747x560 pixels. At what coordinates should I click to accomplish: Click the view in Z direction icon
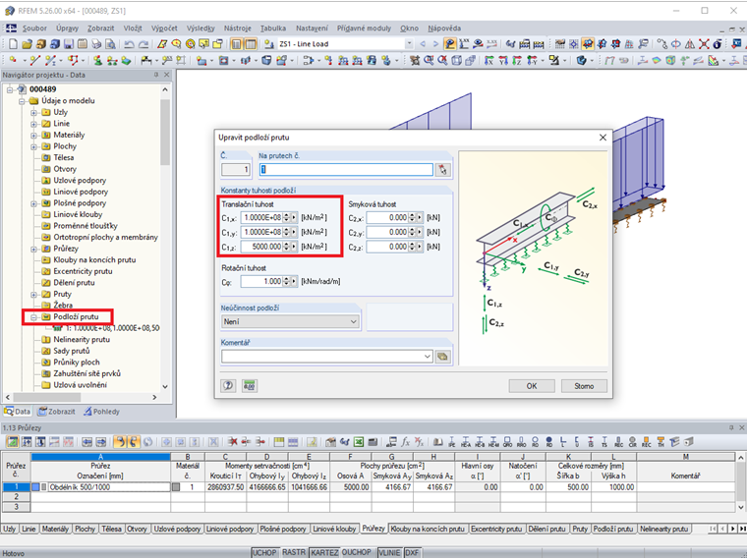(x=517, y=61)
